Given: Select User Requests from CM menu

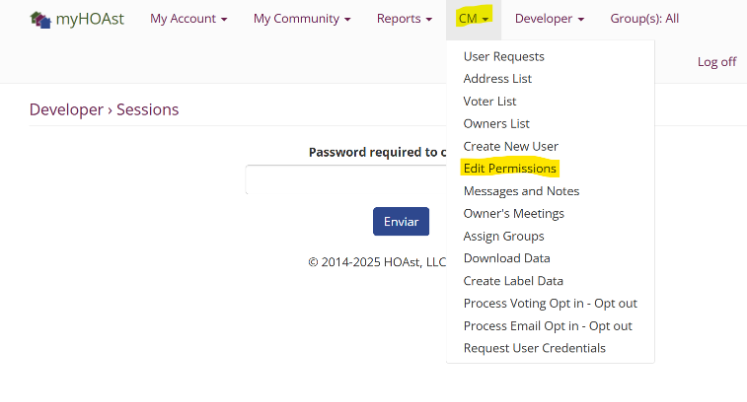Looking at the screenshot, I should tap(504, 57).
